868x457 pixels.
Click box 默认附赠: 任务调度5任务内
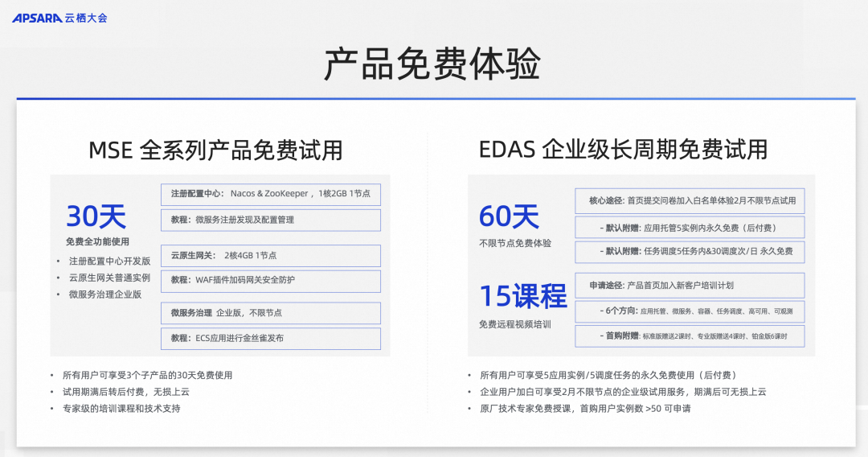click(690, 252)
